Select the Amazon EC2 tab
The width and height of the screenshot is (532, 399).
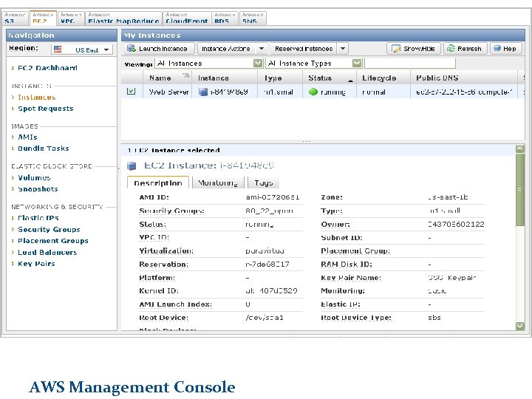pos(43,18)
